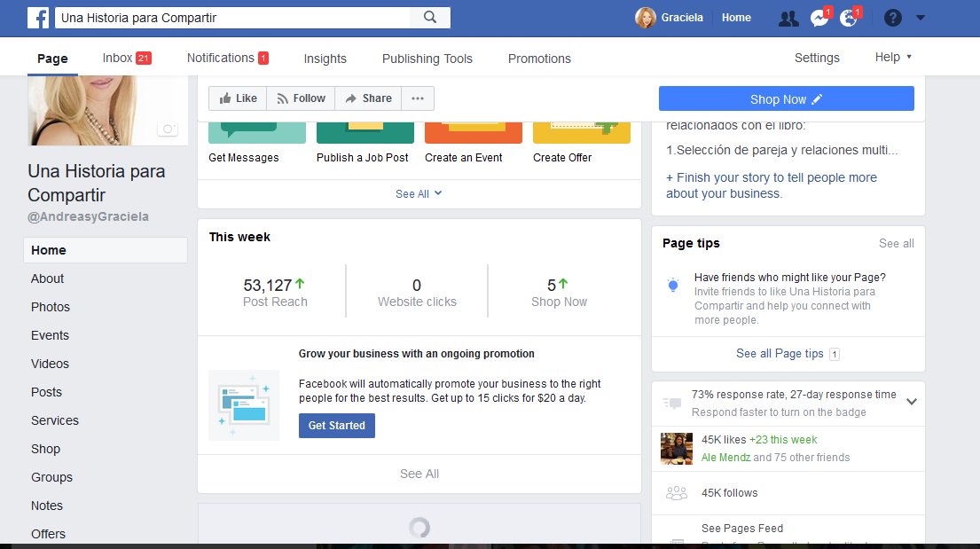Open the Inbox tab
Screen dimensions: 980x549
pyautogui.click(x=127, y=59)
